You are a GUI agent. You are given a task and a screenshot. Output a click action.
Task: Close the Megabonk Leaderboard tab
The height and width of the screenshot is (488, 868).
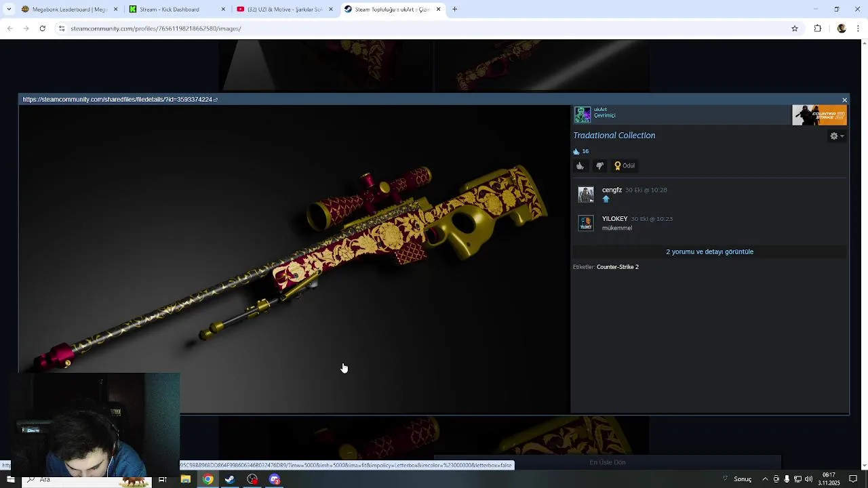click(x=115, y=9)
